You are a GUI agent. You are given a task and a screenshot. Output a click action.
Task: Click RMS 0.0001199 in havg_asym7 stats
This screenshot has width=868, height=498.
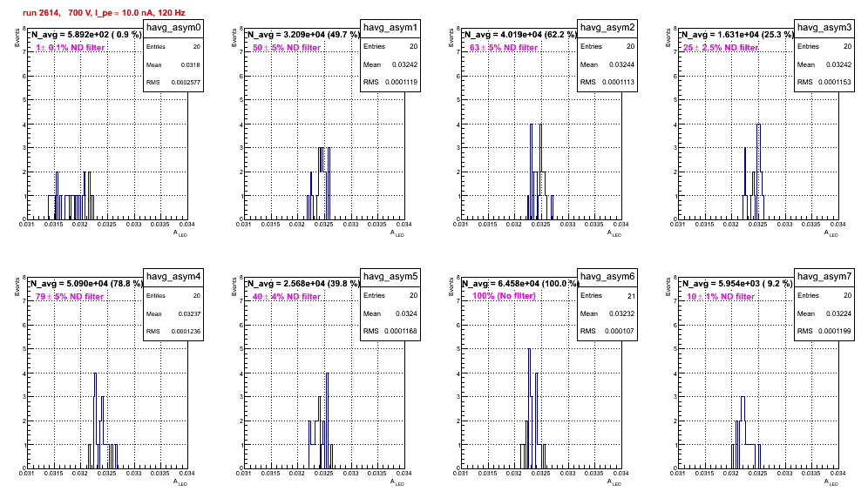pyautogui.click(x=824, y=332)
